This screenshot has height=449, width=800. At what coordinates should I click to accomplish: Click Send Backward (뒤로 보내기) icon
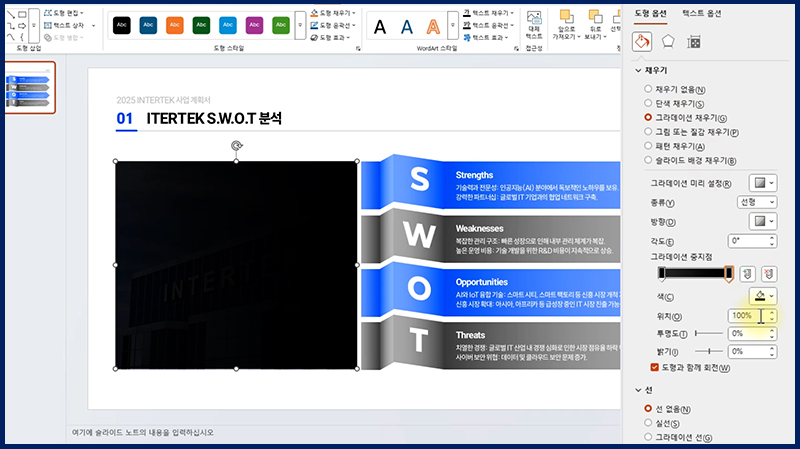(x=595, y=17)
